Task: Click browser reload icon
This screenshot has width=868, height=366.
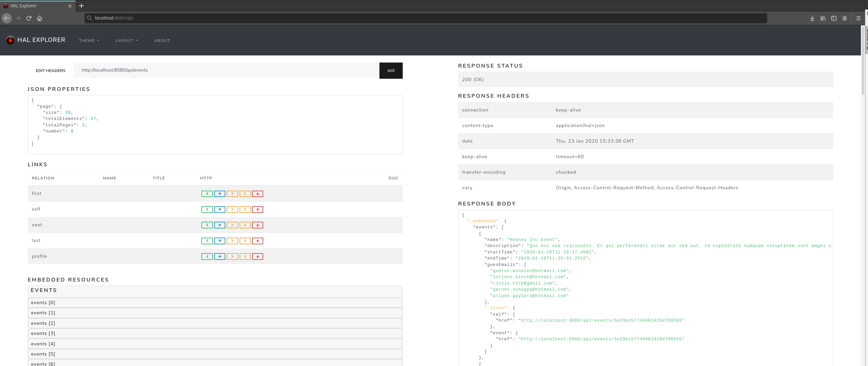Action: (x=29, y=18)
